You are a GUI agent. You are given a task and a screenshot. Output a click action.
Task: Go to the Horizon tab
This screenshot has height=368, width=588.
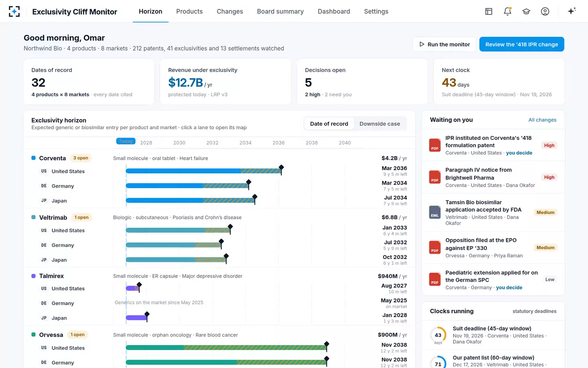[x=150, y=11]
